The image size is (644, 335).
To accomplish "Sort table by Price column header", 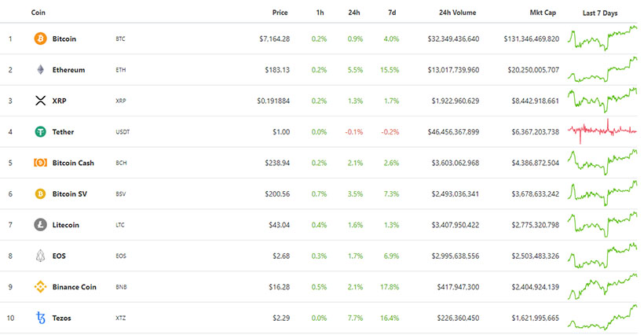I will coord(280,13).
